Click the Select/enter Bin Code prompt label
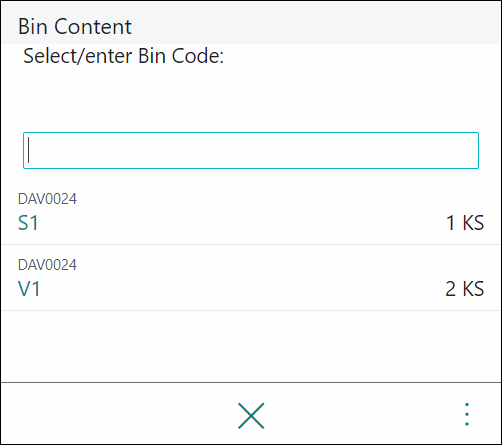 pyautogui.click(x=123, y=56)
